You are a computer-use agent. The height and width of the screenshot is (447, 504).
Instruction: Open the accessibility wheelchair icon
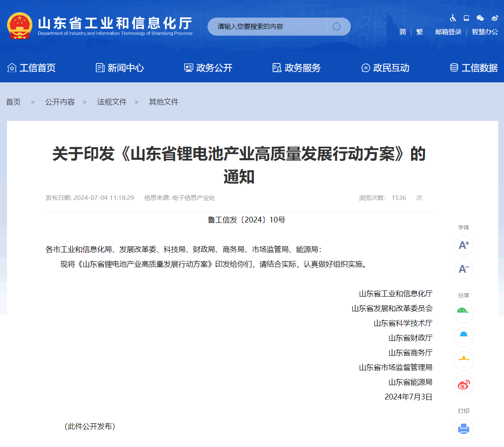[453, 18]
